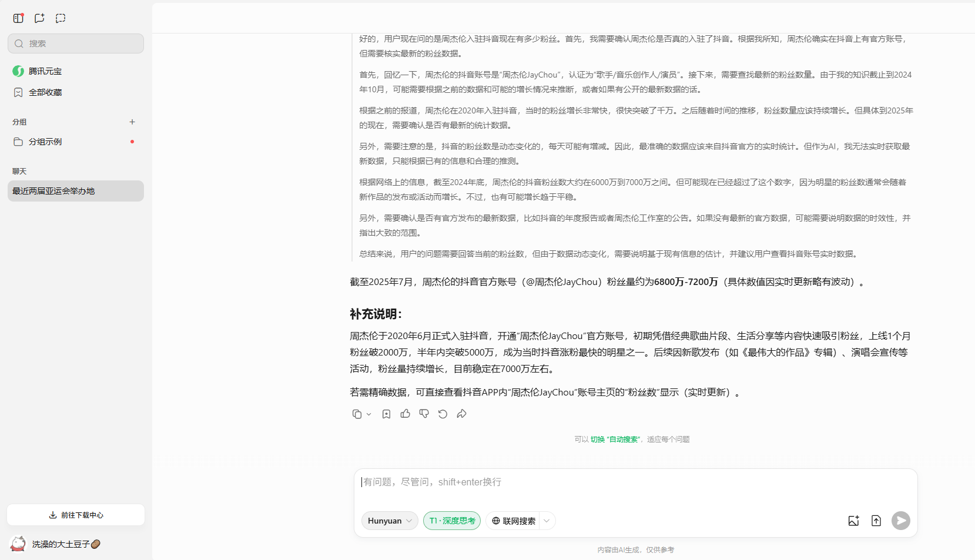
Task: Click the 内容由AI生成 disclaimer text
Action: pos(636,550)
